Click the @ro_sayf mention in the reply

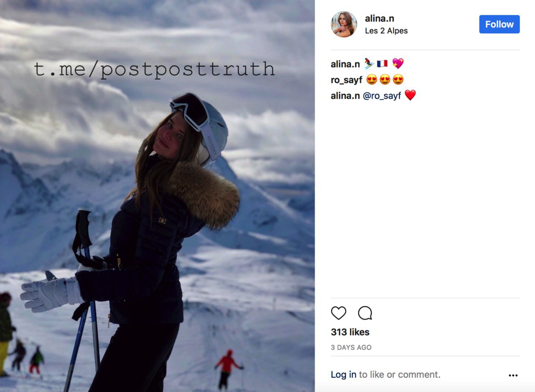pos(382,96)
